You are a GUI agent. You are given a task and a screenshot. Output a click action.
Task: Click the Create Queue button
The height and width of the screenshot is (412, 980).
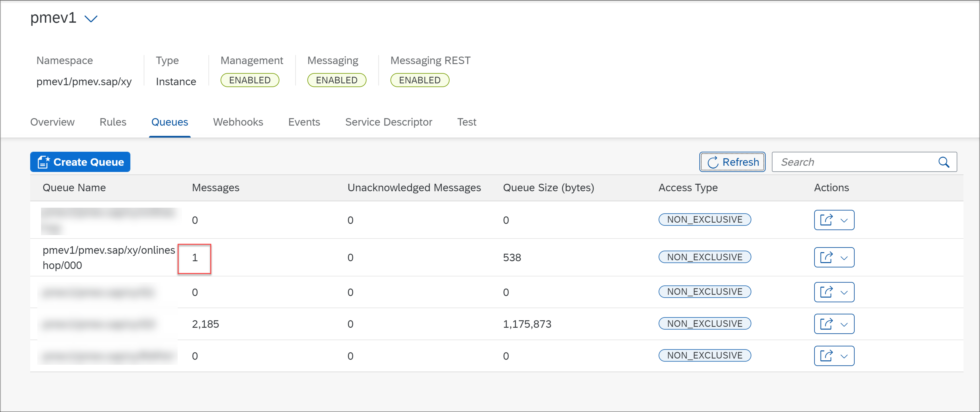click(80, 162)
